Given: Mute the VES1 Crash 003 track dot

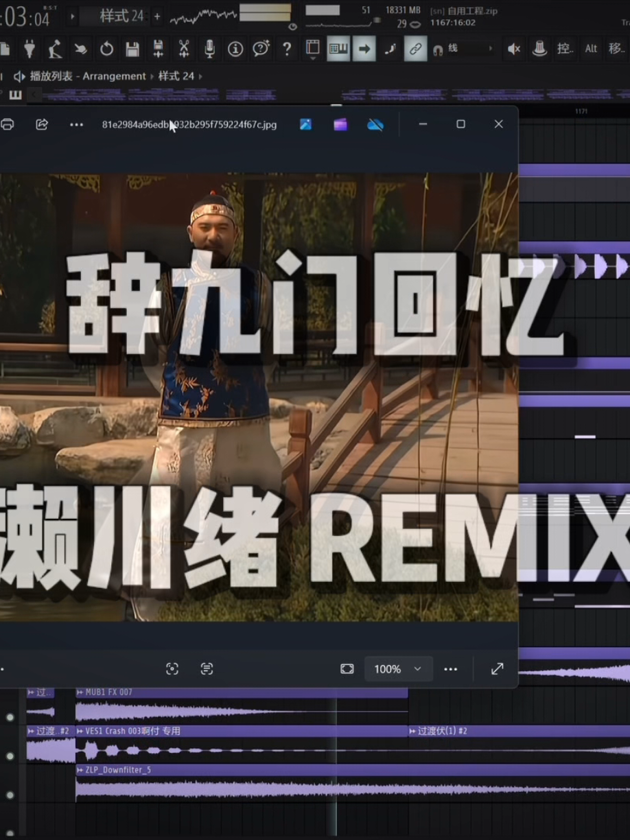Looking at the screenshot, I should pos(10,756).
